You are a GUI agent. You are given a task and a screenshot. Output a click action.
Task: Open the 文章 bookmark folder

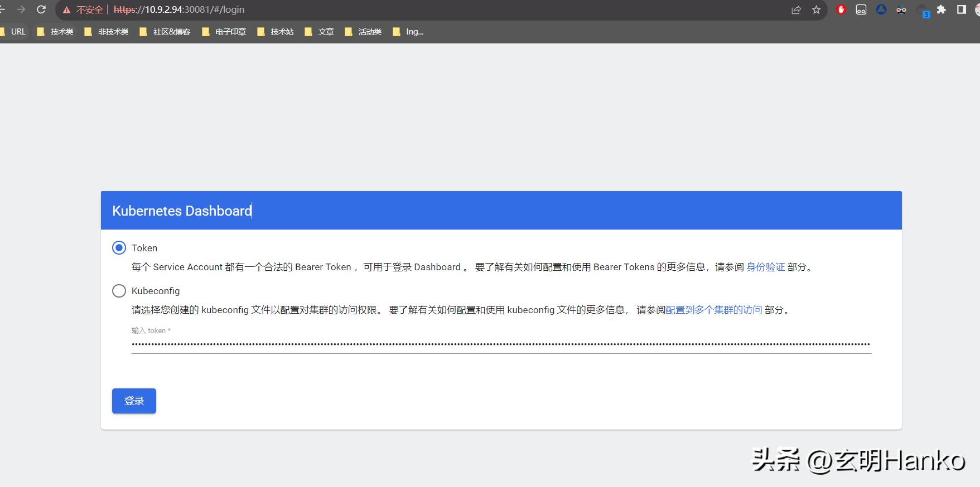click(x=320, y=32)
